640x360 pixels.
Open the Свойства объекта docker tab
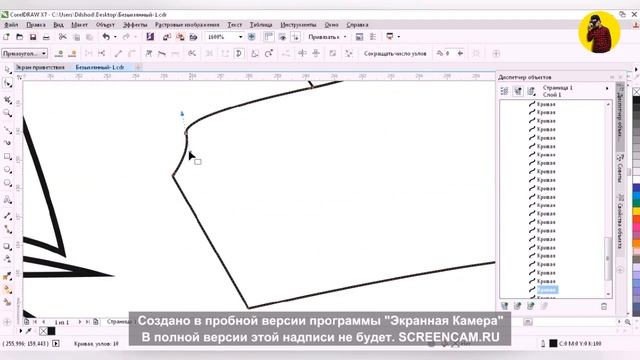pyautogui.click(x=620, y=222)
